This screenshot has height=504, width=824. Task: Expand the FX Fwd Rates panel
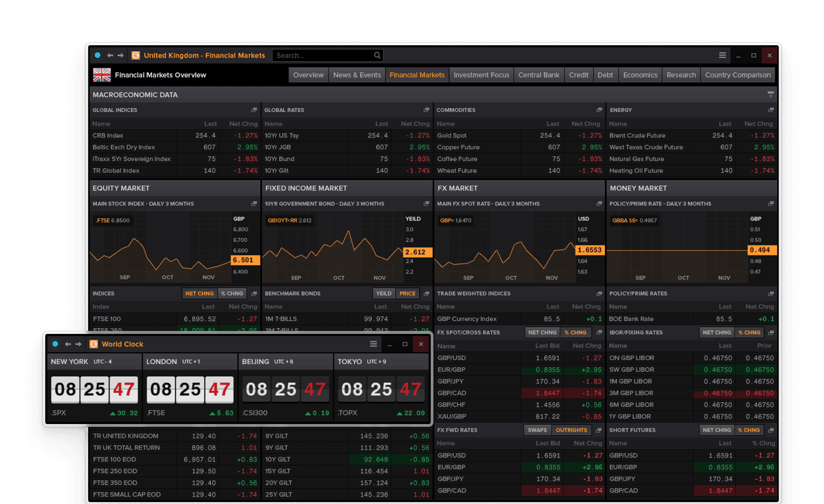pos(599,430)
